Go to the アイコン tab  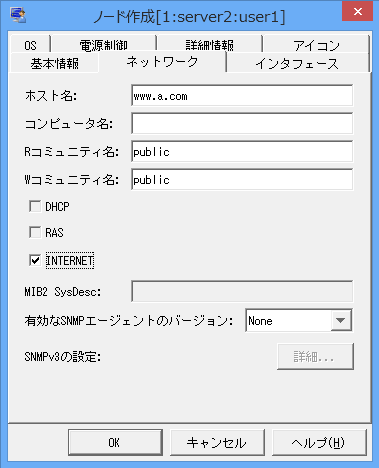tap(316, 45)
